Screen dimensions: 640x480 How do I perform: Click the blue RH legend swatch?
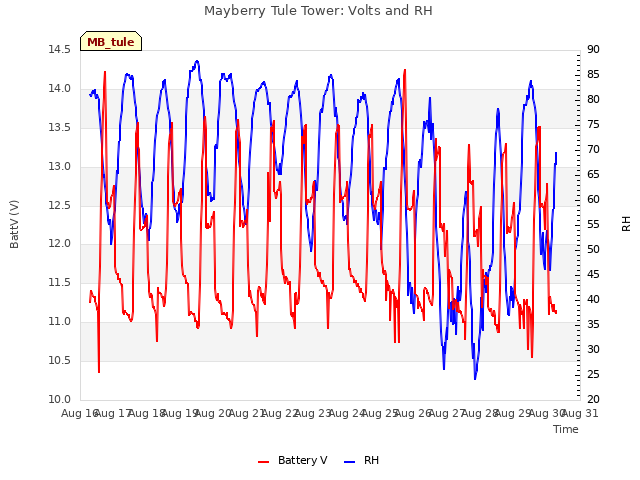pyautogui.click(x=350, y=462)
